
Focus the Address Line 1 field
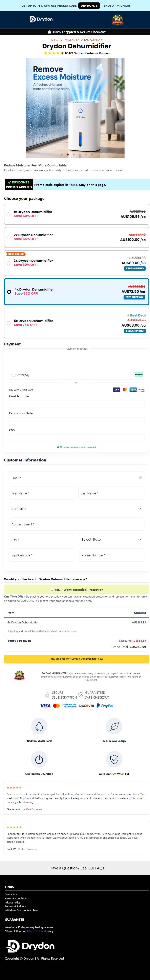[x=77, y=524]
